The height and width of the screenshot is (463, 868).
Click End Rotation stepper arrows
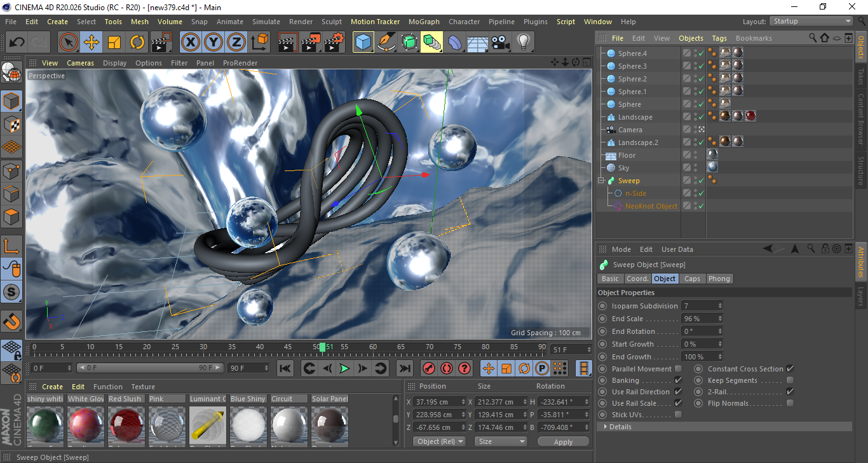click(720, 331)
